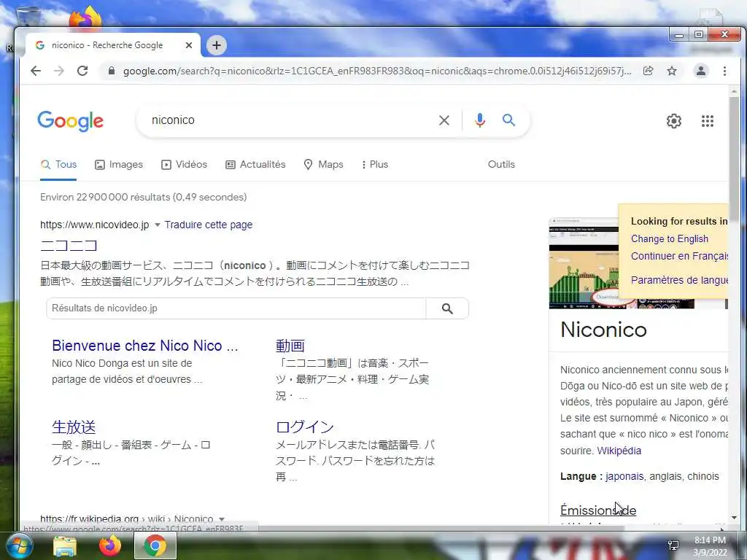Click the network tray icon
Image resolution: width=747 pixels, height=560 pixels.
tap(673, 545)
